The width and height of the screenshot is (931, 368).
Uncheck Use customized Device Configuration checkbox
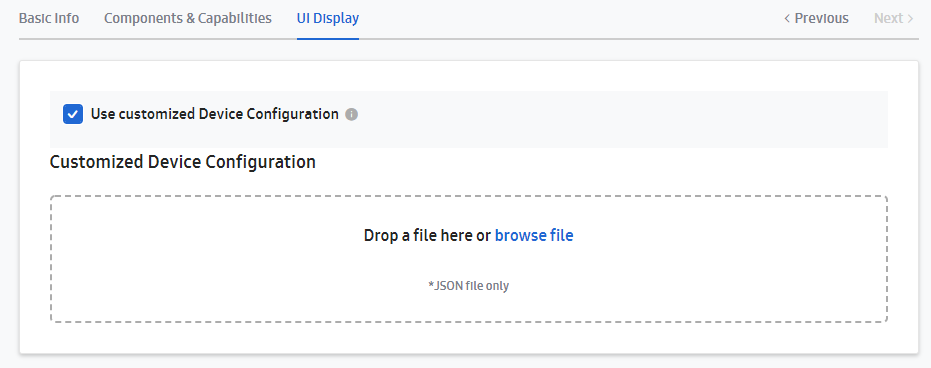tap(73, 114)
